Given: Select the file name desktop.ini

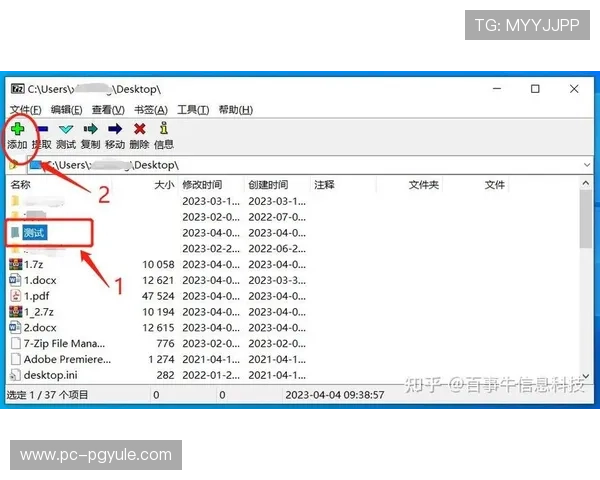Looking at the screenshot, I should coord(51,375).
